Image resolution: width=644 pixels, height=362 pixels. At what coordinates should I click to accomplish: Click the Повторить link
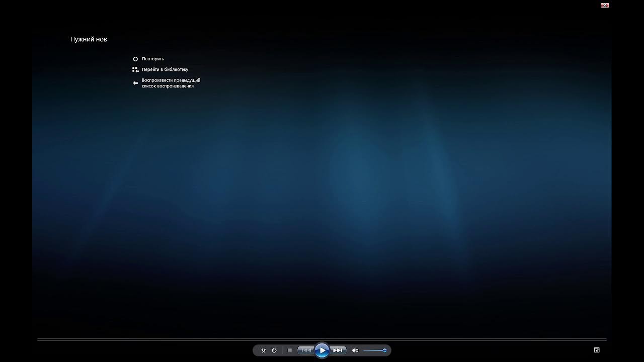click(153, 59)
